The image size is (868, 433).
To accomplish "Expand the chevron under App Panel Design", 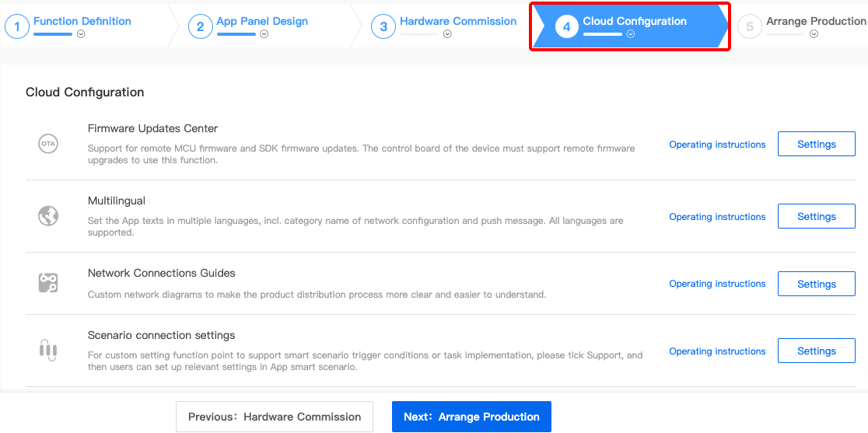I will click(x=264, y=34).
